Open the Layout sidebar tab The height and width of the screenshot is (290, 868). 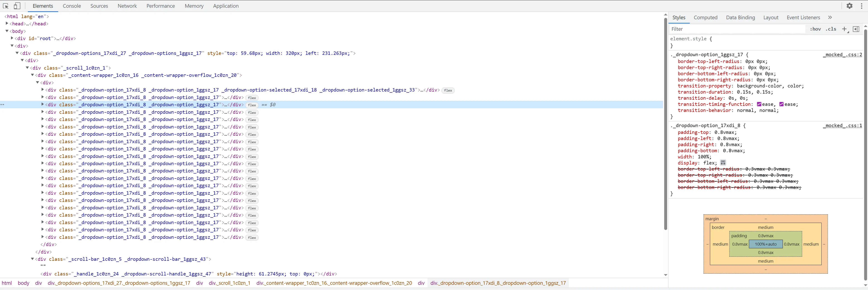771,17
